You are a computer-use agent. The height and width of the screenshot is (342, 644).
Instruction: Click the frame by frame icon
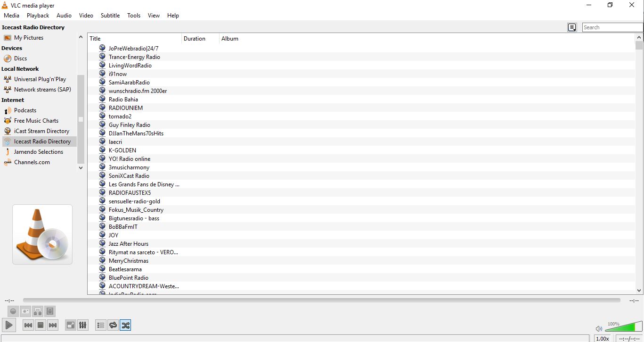point(50,311)
